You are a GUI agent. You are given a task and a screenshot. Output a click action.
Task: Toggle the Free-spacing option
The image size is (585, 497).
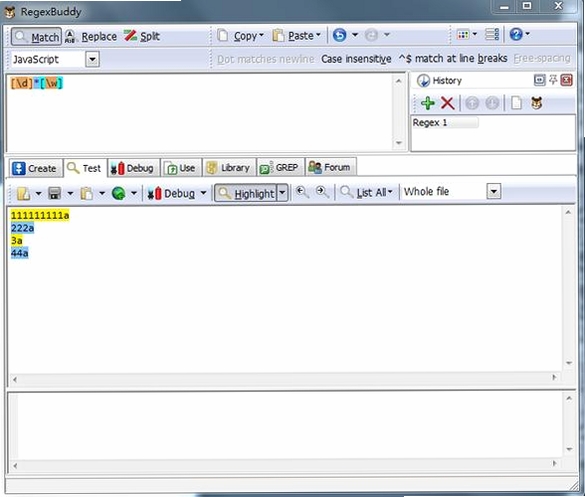(542, 58)
